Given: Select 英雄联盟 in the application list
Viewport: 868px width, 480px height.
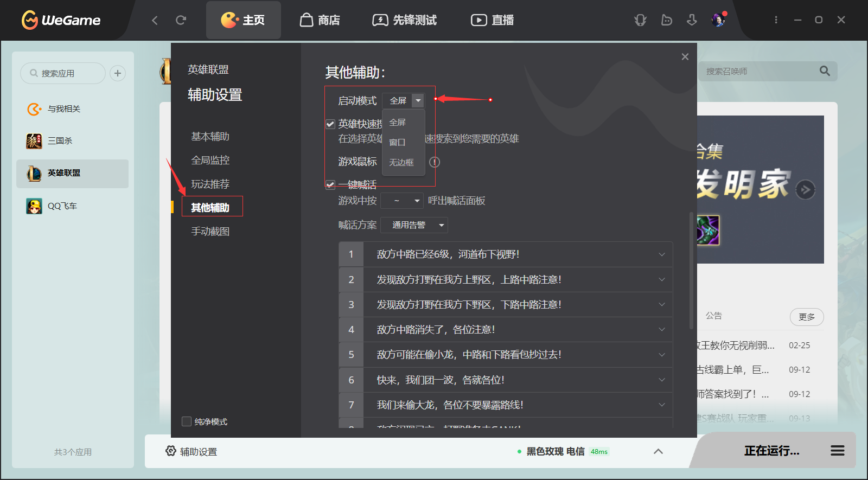Looking at the screenshot, I should click(x=73, y=174).
